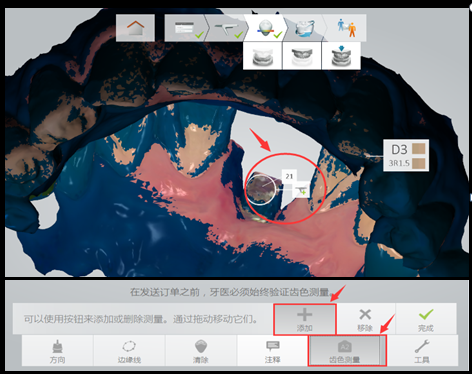The image size is (472, 374).
Task: Select the lower jaw scan thumbnail
Action: [302, 56]
